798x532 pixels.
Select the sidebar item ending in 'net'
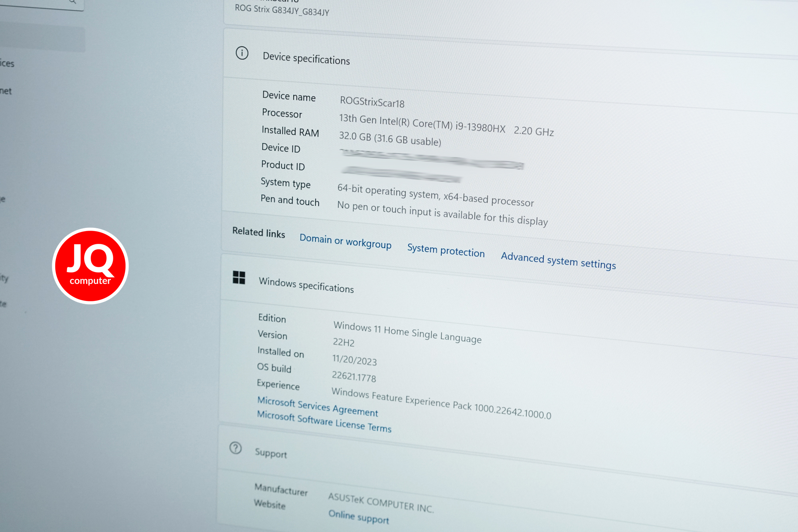point(6,91)
